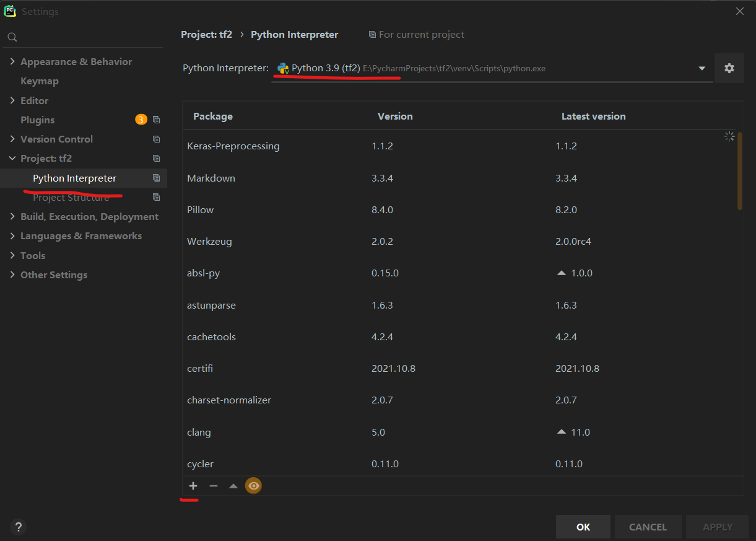Expand Build, Execution, Deployment section
The height and width of the screenshot is (541, 756).
pos(12,216)
